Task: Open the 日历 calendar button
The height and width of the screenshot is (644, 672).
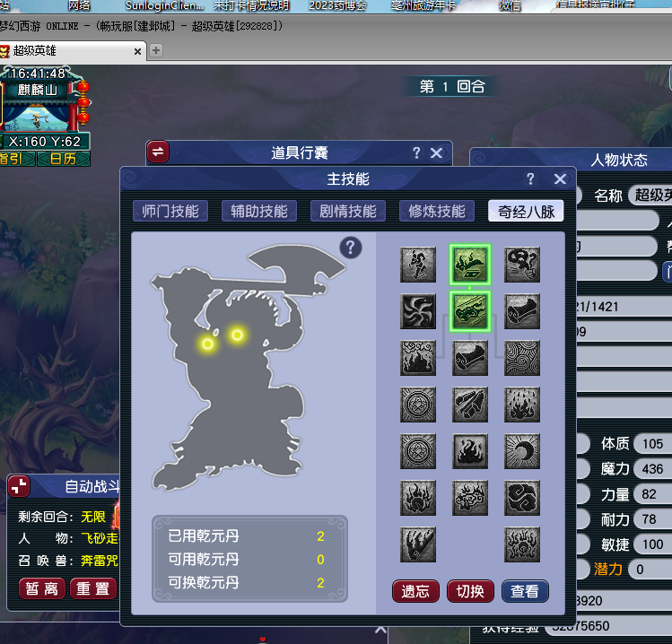Action: pyautogui.click(x=64, y=159)
